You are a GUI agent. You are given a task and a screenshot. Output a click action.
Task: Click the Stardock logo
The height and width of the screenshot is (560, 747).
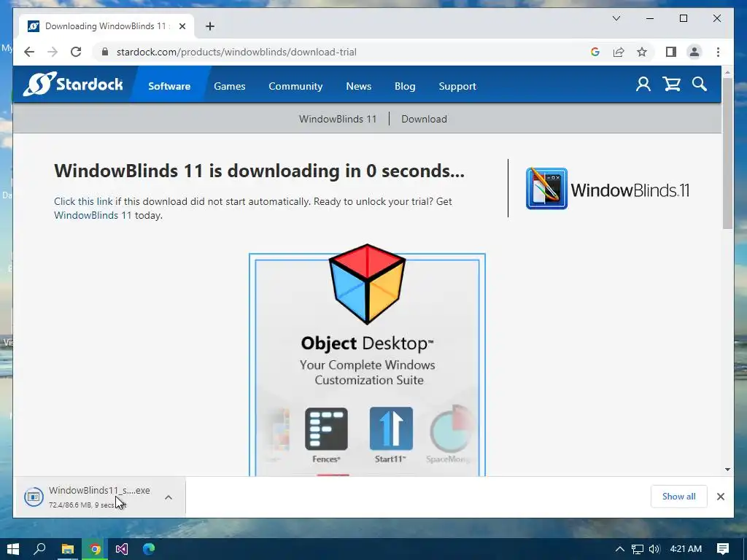click(73, 85)
